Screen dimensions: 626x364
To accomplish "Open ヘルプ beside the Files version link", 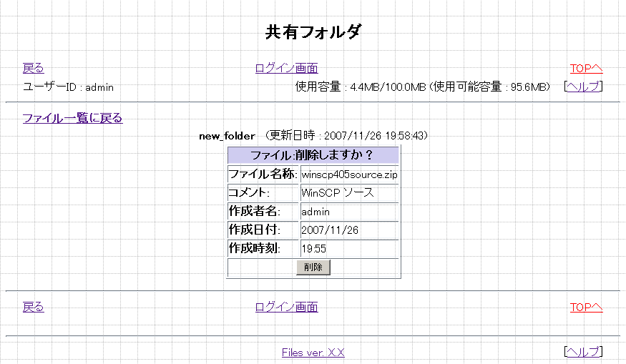I will (x=583, y=351).
